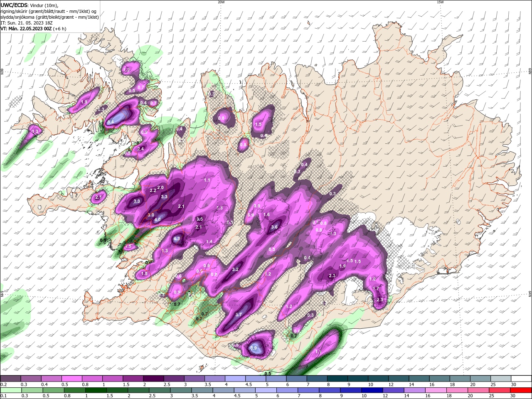
Task: Click the white swatch labeled 30 in upper legend
Action: click(522, 379)
